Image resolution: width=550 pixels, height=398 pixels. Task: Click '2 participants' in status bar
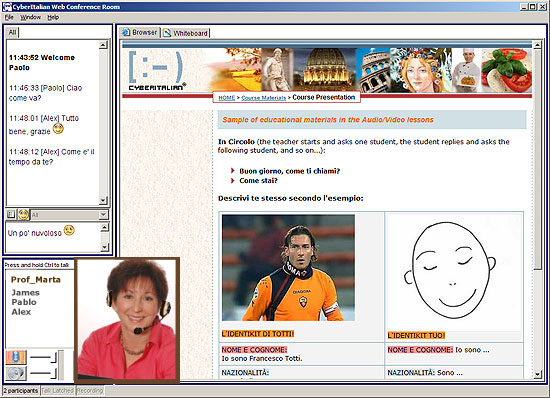pos(21,391)
